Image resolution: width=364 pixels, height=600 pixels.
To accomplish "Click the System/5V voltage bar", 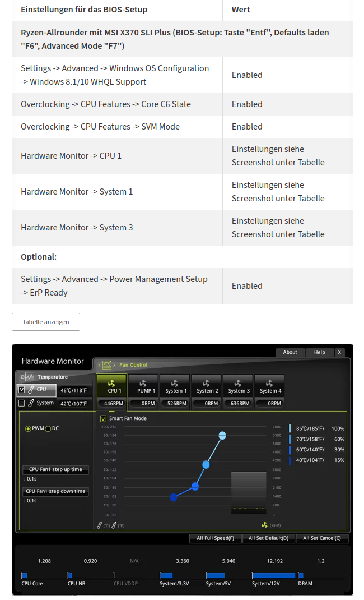I will (x=215, y=576).
